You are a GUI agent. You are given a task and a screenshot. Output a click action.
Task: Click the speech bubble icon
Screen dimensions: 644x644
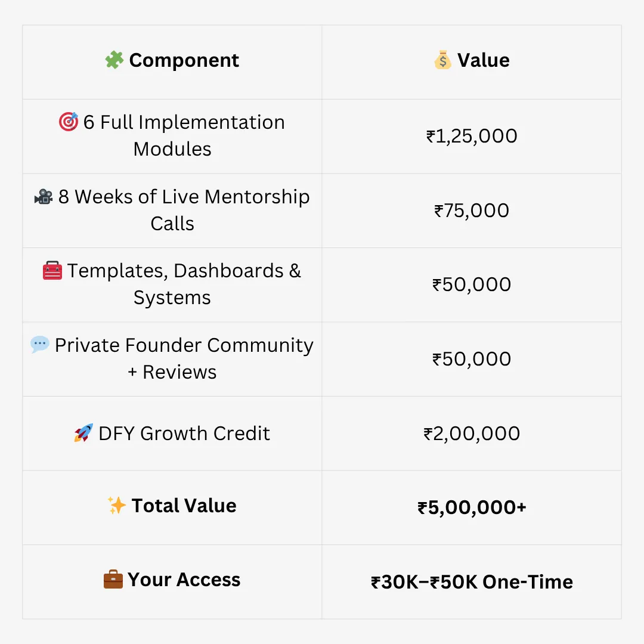40,345
